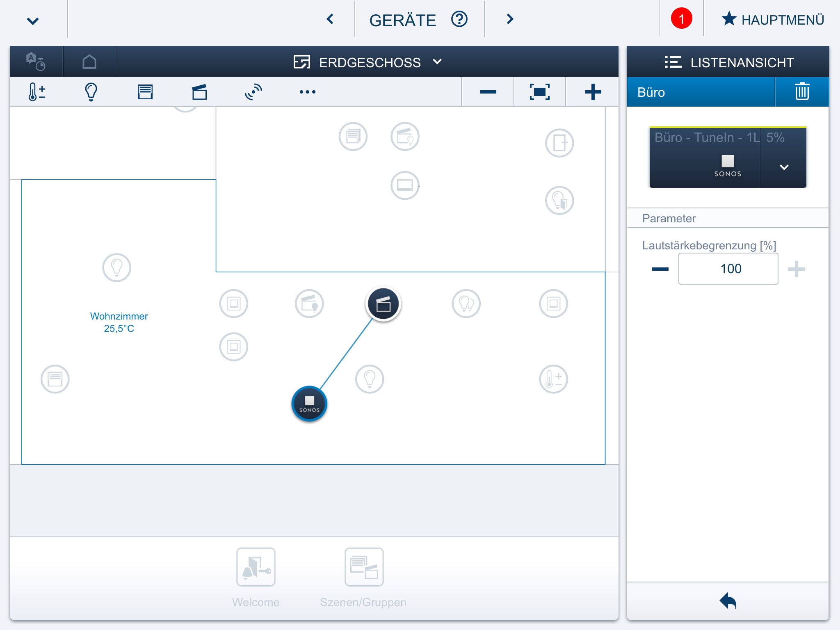Click the Lautstärkebegrenzung value field
This screenshot has height=630, width=840.
click(728, 269)
